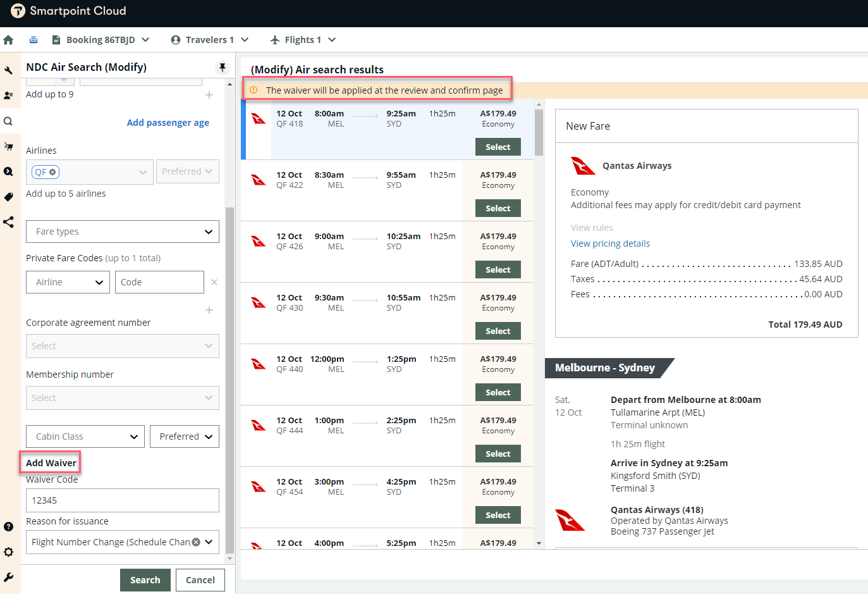Image resolution: width=868 pixels, height=594 pixels.
Task: Open View pricing details link
Action: click(x=610, y=244)
